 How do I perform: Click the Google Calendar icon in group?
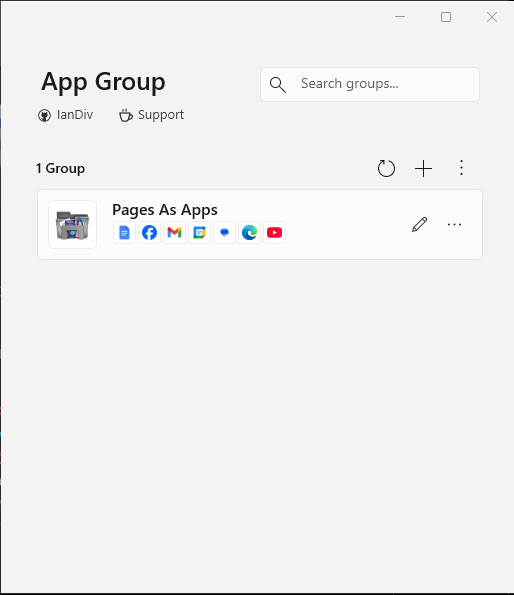tap(200, 232)
